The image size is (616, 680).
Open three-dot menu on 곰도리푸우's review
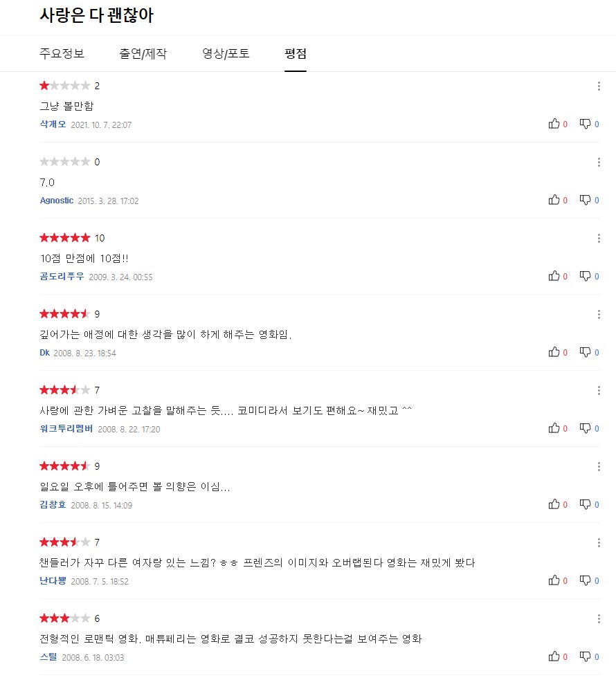599,239
